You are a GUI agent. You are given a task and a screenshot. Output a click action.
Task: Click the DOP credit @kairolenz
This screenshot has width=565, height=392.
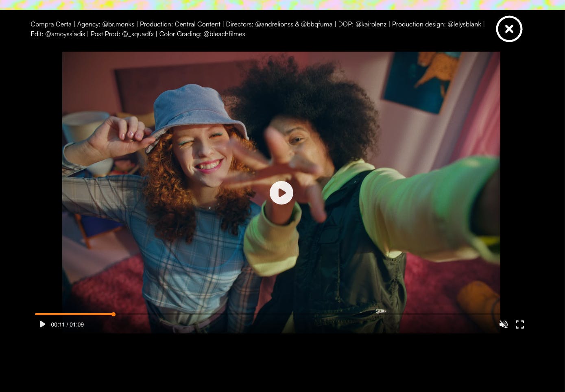click(x=371, y=24)
